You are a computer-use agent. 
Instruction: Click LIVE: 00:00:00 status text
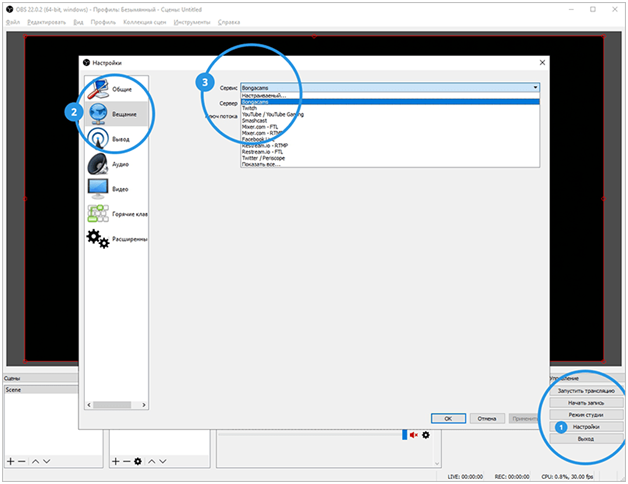[465, 476]
